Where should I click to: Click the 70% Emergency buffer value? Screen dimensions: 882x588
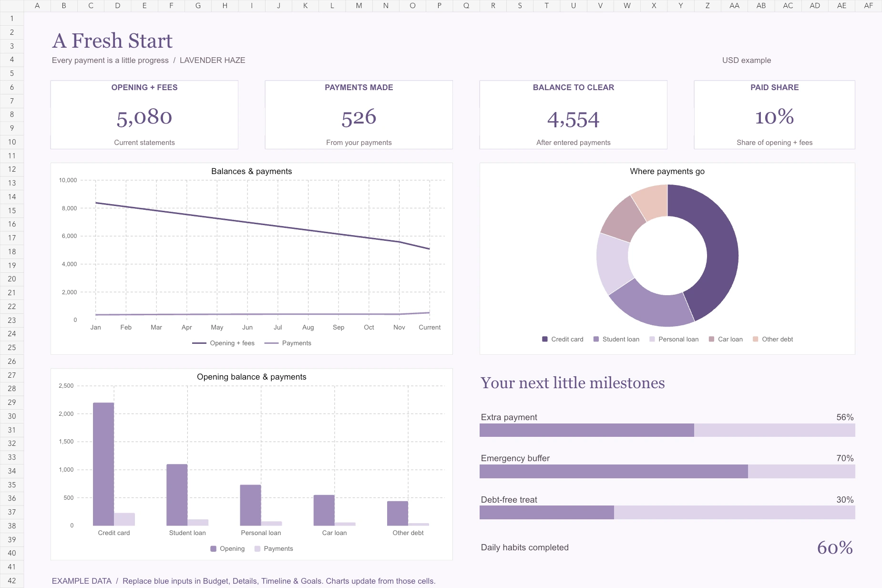[x=845, y=458]
